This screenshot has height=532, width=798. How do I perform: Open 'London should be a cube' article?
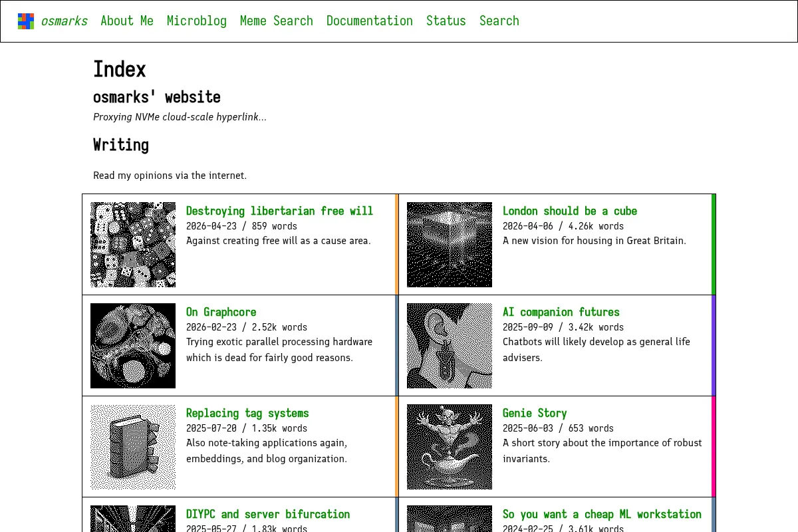570,211
